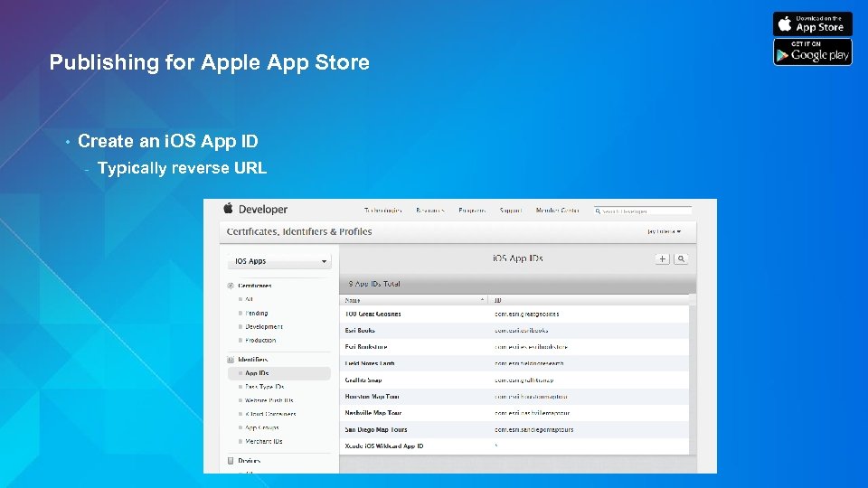This screenshot has width=868, height=488.
Task: Open the Resources nav menu
Action: (x=430, y=211)
